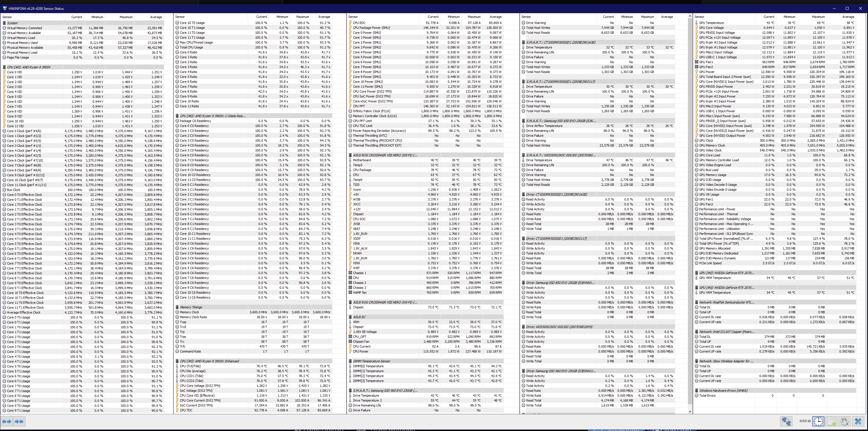Select the CPU (Tctl/Tdie) temperature row

click(x=190, y=366)
